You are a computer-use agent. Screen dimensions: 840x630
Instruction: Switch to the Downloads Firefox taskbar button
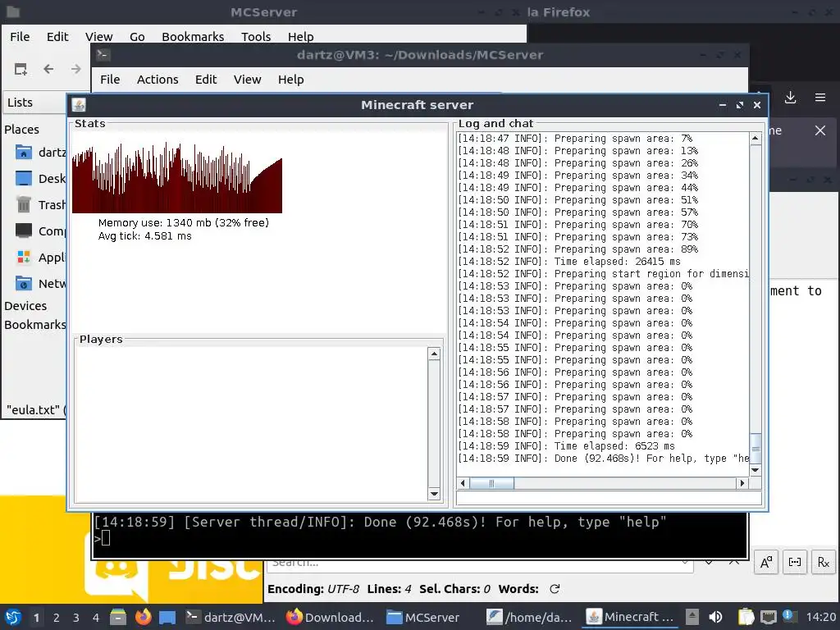(330, 617)
